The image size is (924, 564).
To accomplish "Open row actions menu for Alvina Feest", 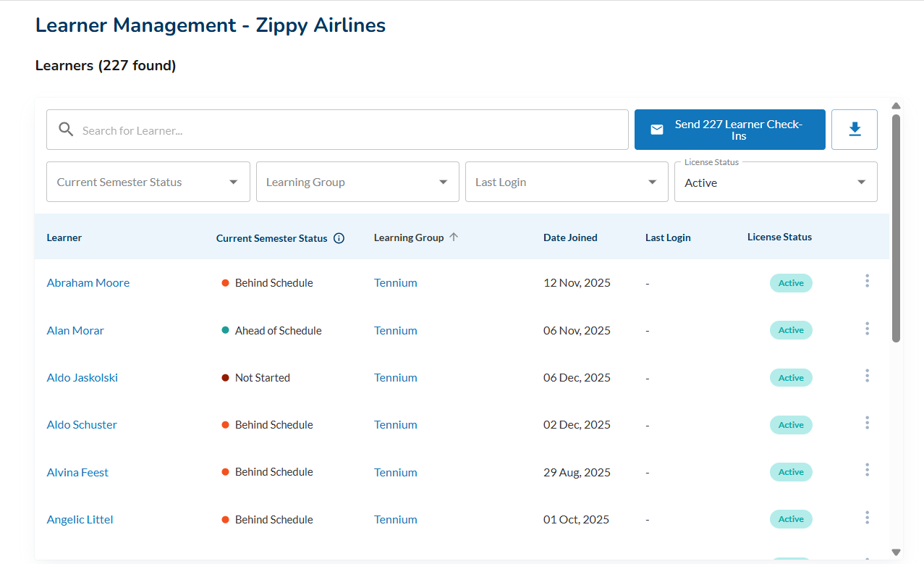I will 867,471.
